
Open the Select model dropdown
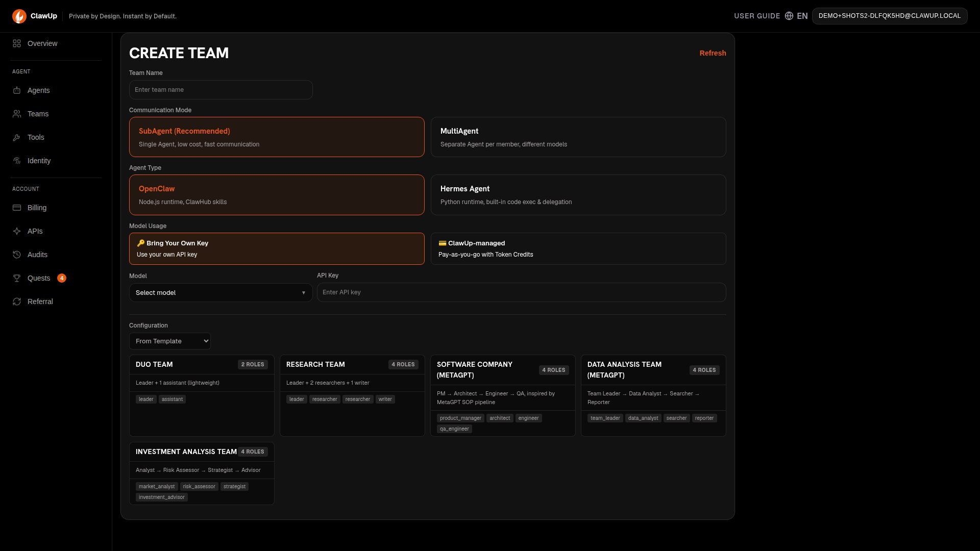(x=220, y=293)
